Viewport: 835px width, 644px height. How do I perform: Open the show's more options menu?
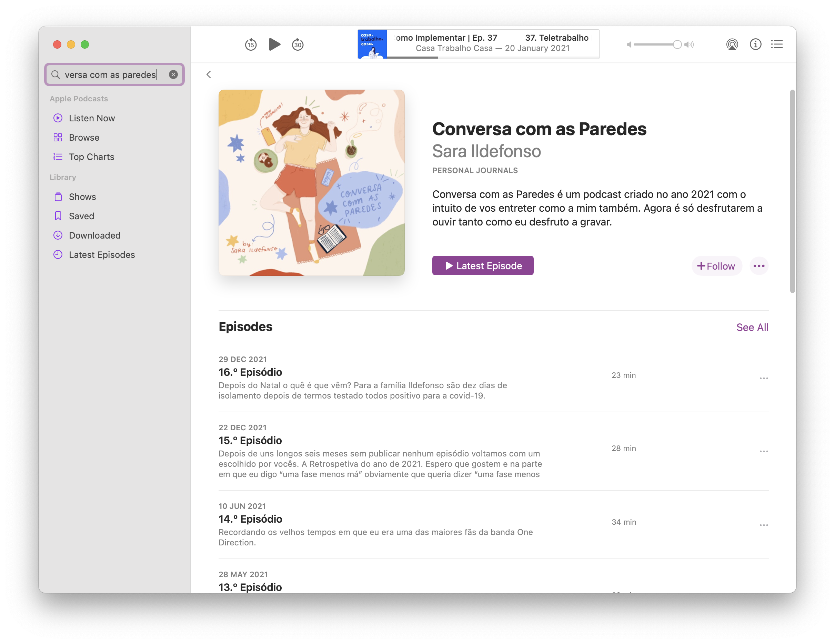click(759, 266)
